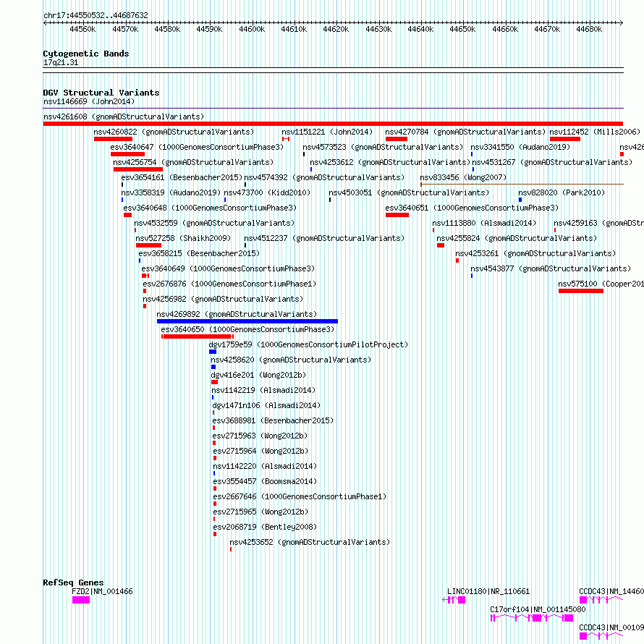This screenshot has width=644, height=644.
Task: Click nsv473700 (Kidd2010) label
Action: [x=267, y=192]
